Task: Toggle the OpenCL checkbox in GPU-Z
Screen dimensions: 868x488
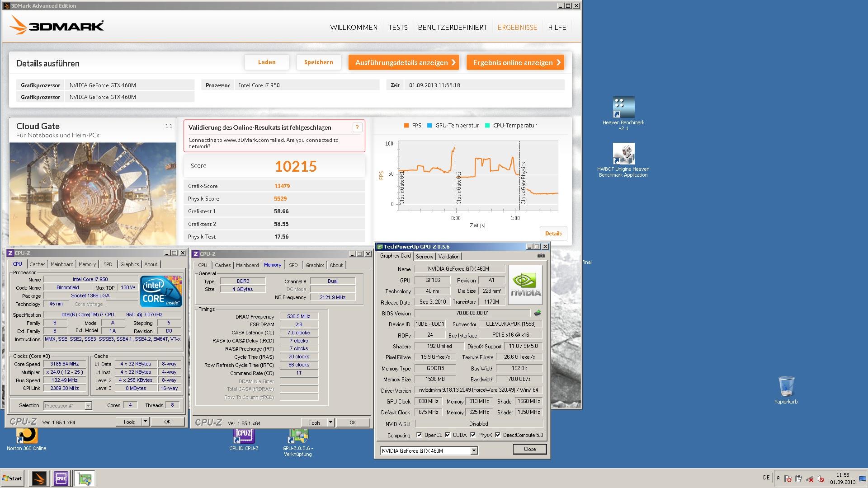Action: pyautogui.click(x=419, y=435)
